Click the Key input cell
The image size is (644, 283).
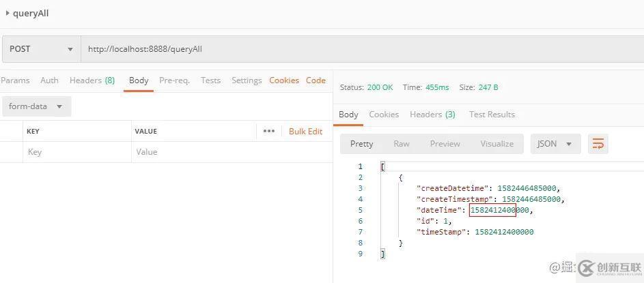click(x=75, y=152)
